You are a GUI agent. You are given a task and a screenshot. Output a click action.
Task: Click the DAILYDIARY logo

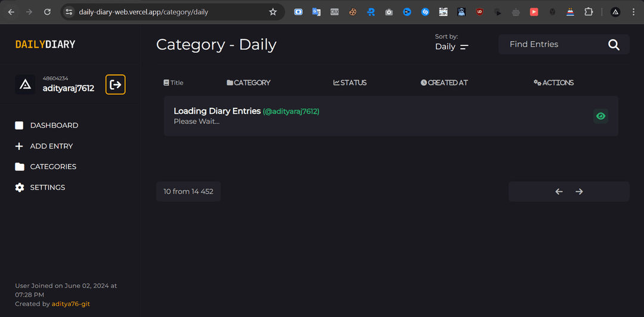pyautogui.click(x=45, y=44)
